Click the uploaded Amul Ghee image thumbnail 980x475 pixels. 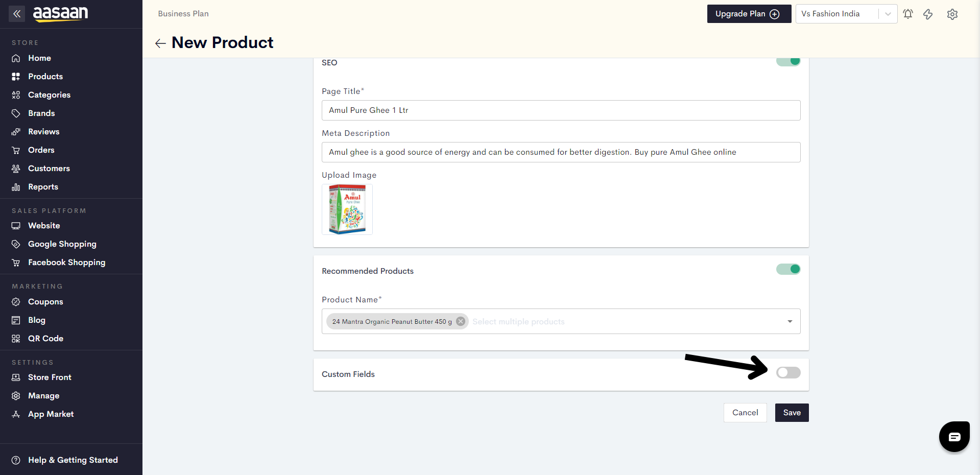[347, 209]
